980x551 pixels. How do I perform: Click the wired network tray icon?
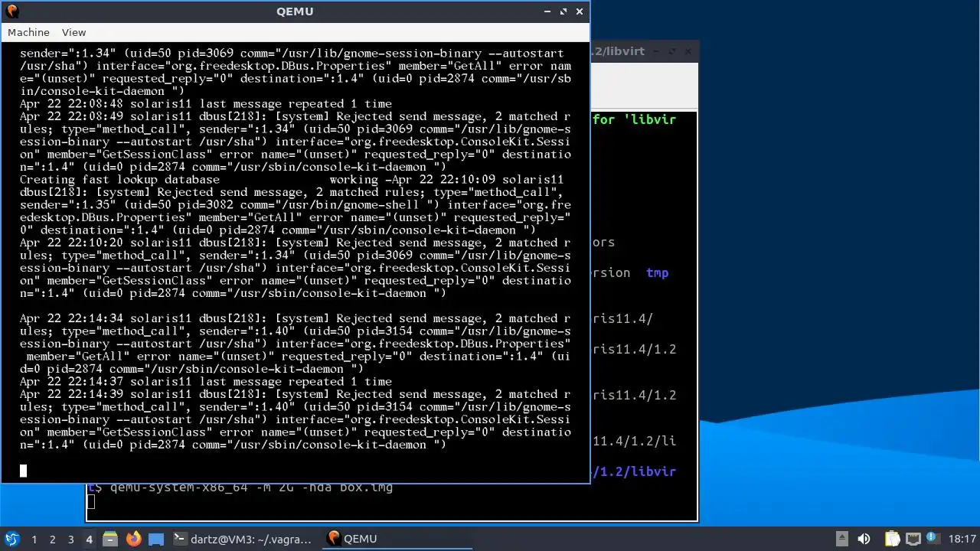pyautogui.click(x=913, y=539)
